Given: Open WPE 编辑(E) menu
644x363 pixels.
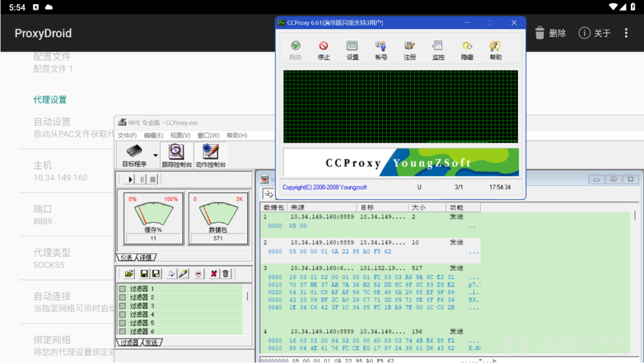Looking at the screenshot, I should [153, 136].
